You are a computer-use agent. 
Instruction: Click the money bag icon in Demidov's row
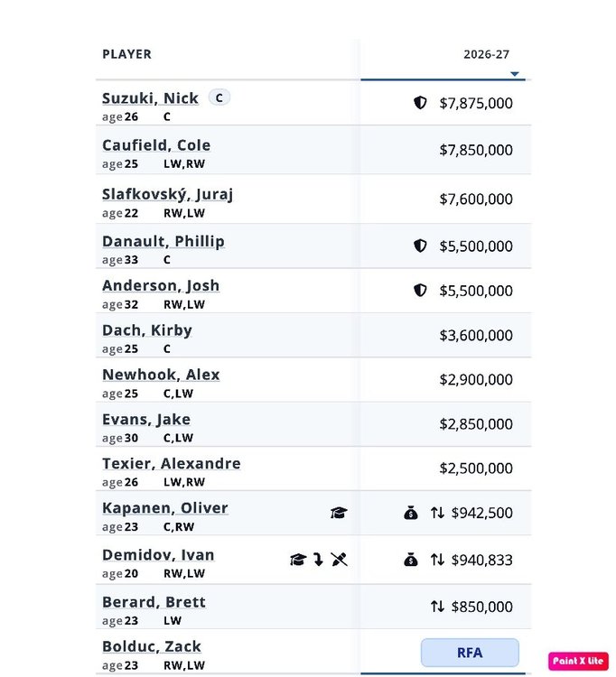coord(410,560)
